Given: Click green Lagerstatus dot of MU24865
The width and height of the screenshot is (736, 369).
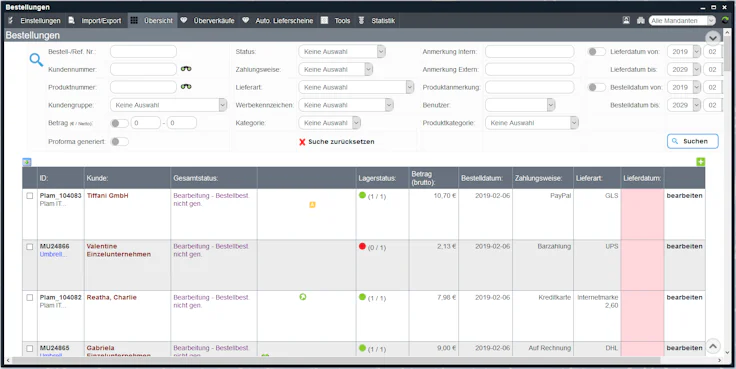Looking at the screenshot, I should pos(362,348).
